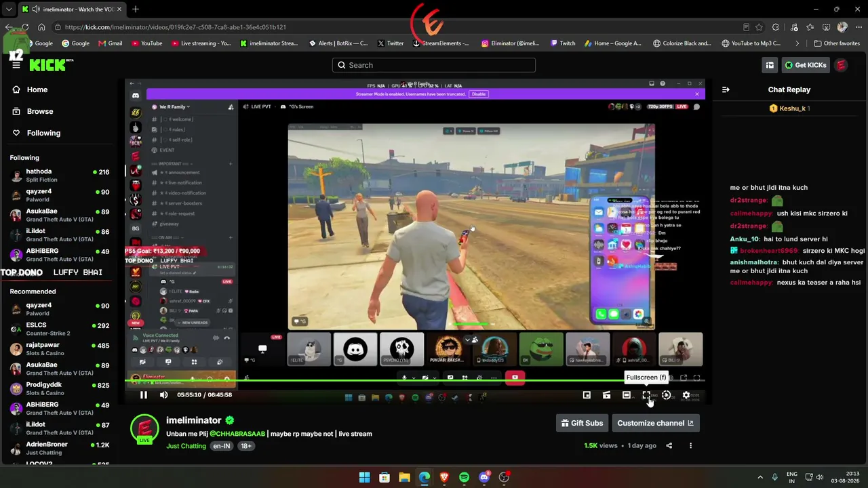Click the brokenheart6969 username in chat
868x488 pixels.
769,251
